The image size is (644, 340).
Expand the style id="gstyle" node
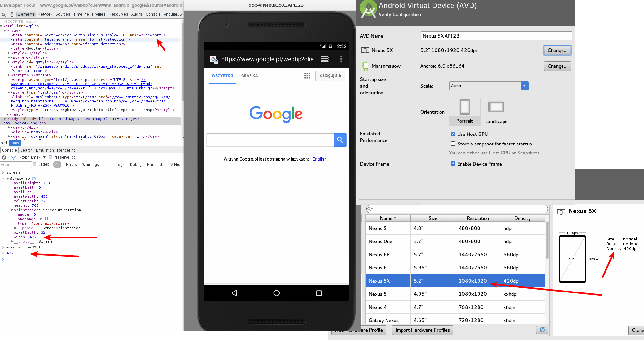pos(9,62)
